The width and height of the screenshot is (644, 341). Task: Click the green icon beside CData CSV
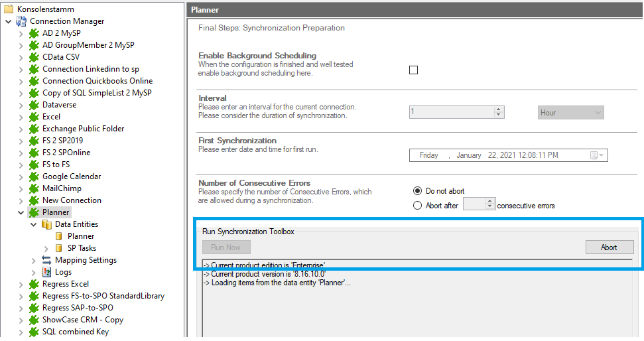[34, 57]
